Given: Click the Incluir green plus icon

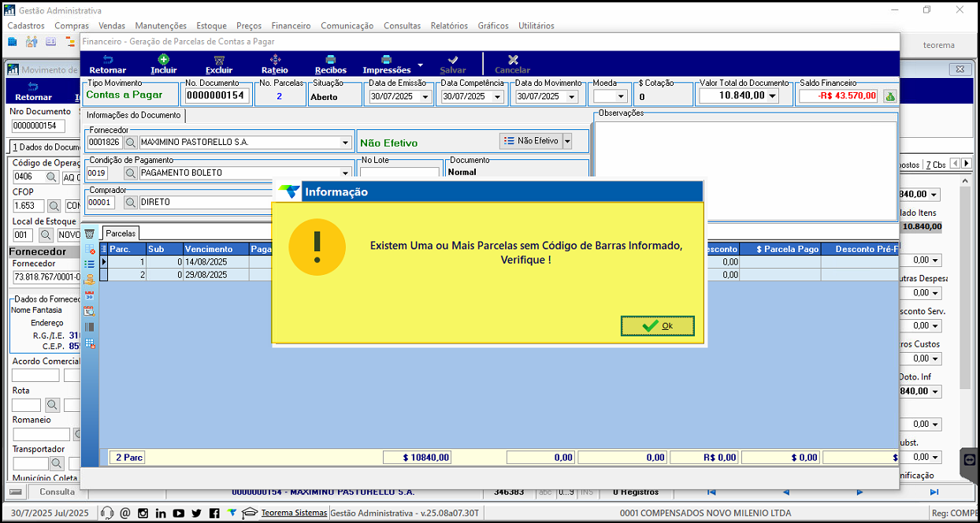Looking at the screenshot, I should (163, 59).
